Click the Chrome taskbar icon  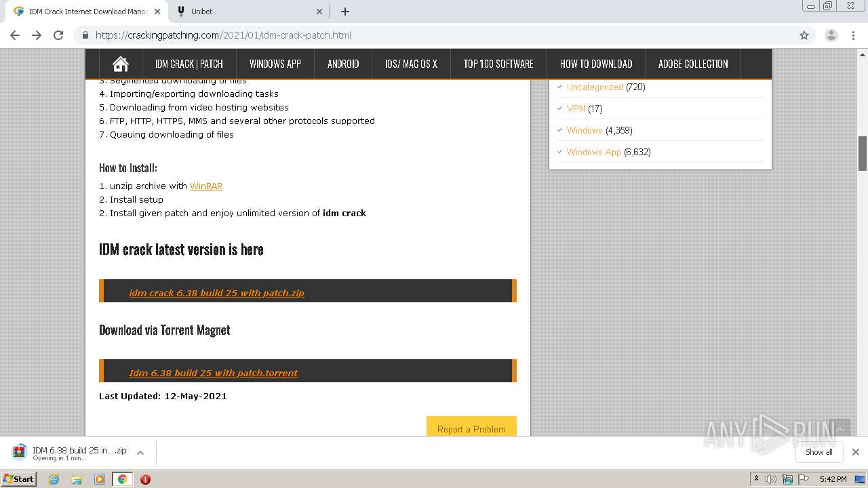pos(122,479)
